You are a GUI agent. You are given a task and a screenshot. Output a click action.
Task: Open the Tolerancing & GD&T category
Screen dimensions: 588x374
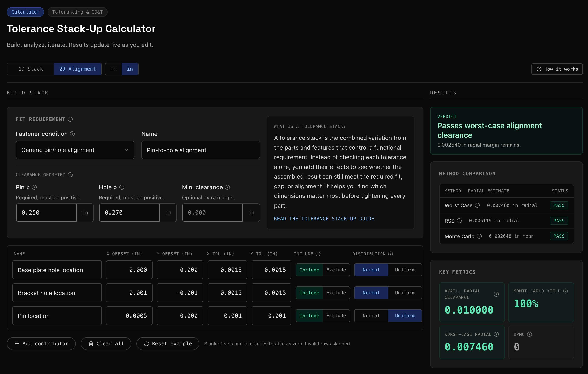pos(77,12)
